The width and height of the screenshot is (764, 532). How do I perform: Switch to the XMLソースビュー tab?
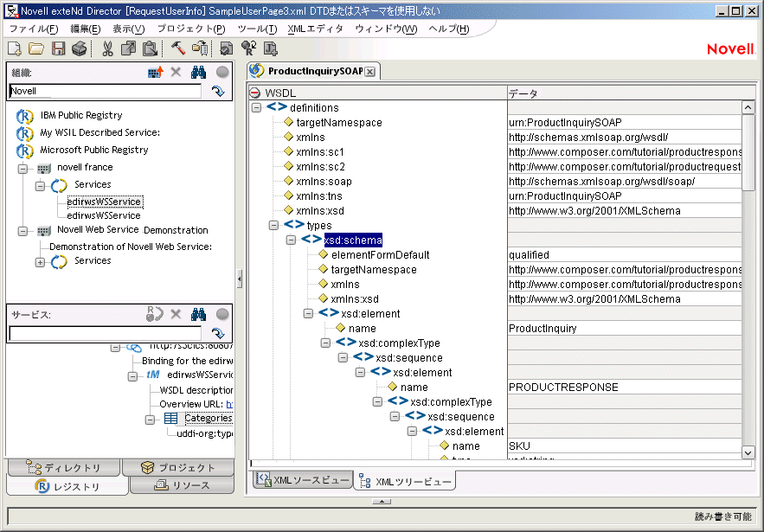(303, 480)
